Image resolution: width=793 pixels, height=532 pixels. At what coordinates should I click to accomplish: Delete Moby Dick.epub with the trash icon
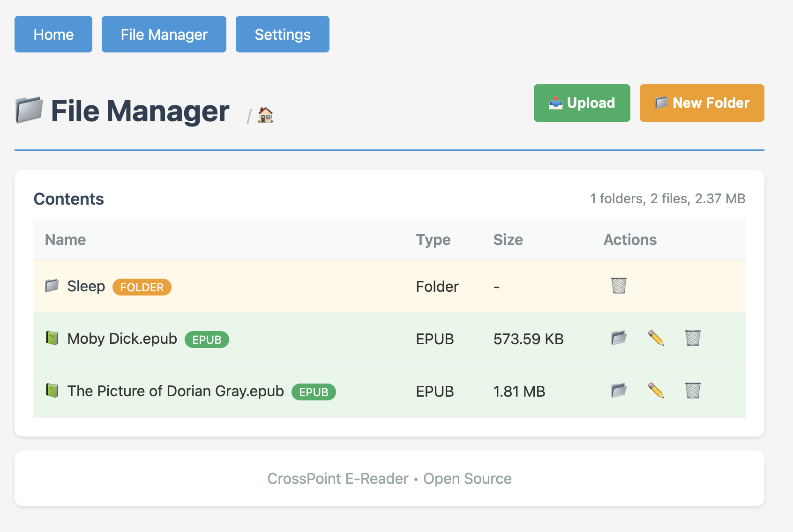pyautogui.click(x=693, y=338)
